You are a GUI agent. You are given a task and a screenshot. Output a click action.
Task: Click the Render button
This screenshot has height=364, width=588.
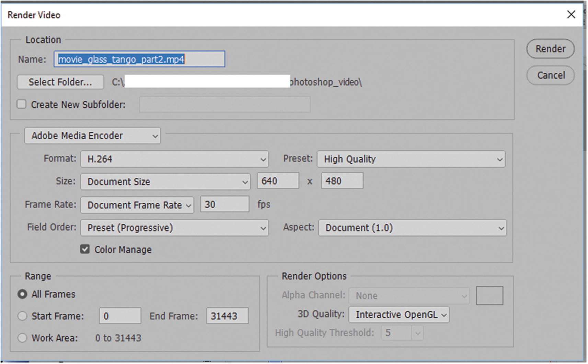click(550, 49)
